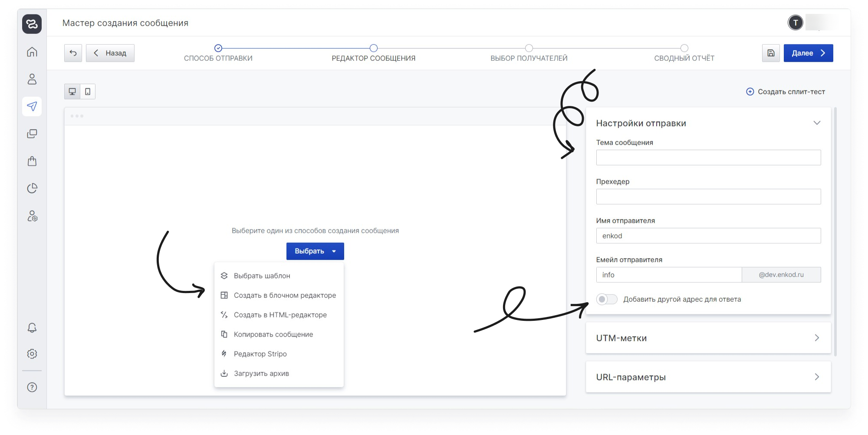The image size is (868, 435).
Task: Expand the UTM-метки section
Action: click(x=708, y=338)
